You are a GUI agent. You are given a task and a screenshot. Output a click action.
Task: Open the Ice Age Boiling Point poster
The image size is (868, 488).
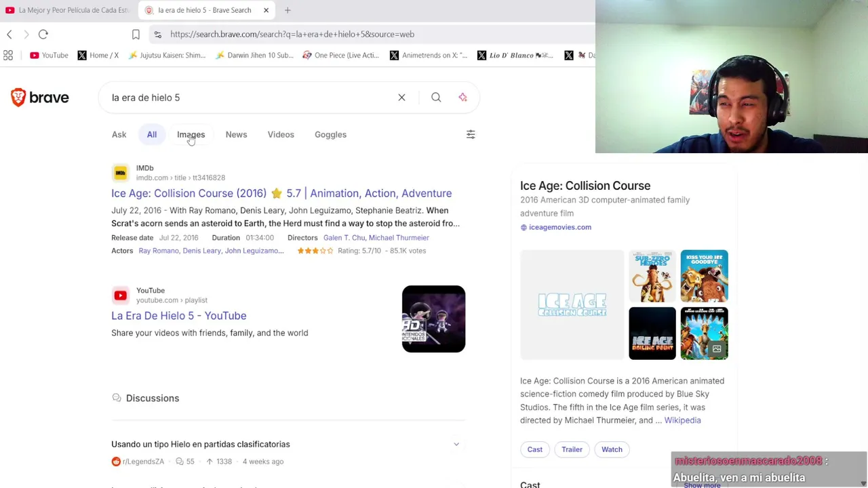pyautogui.click(x=652, y=333)
